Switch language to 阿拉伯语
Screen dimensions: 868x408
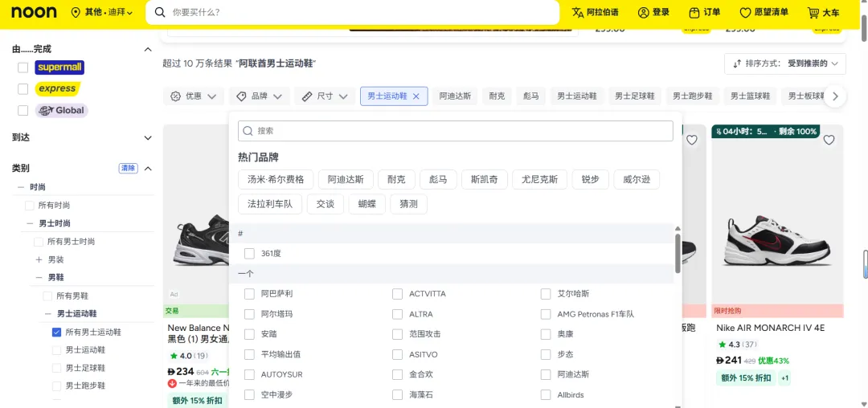click(595, 12)
